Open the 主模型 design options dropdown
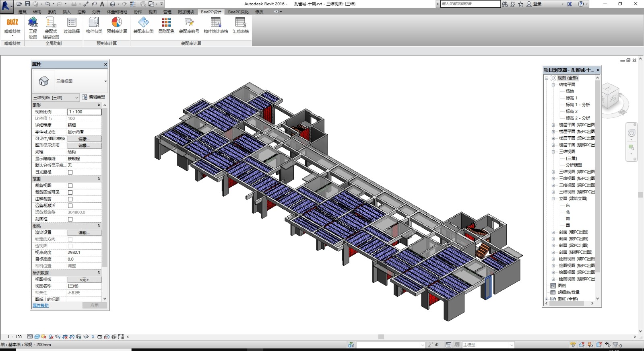Viewport: 644px width, 351px height. tap(488, 345)
